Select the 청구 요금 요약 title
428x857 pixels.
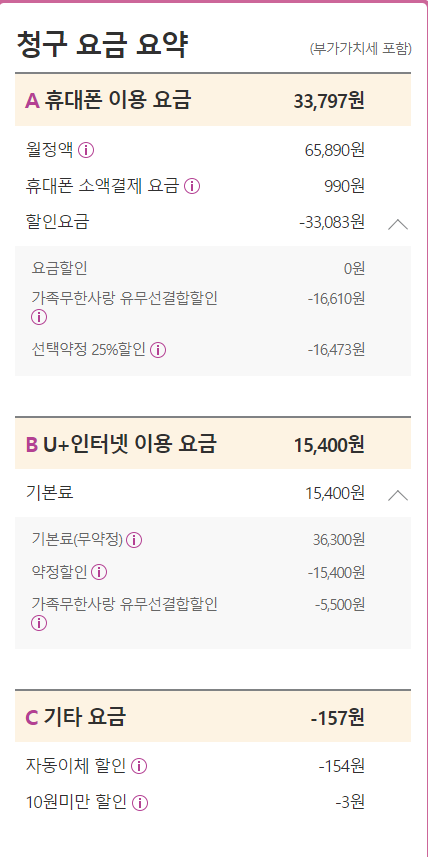click(x=102, y=45)
